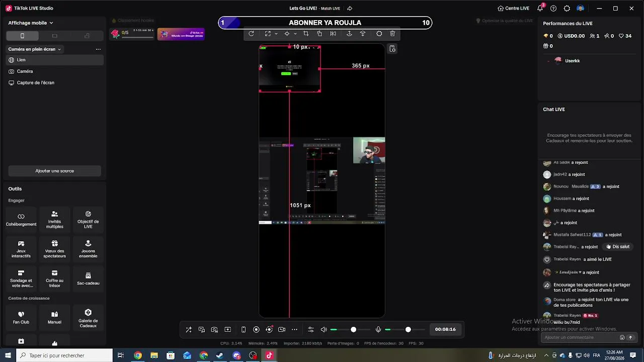Image resolution: width=644 pixels, height=362 pixels.
Task: Click the fit-to-screen expand icon
Action: [x=268, y=34]
